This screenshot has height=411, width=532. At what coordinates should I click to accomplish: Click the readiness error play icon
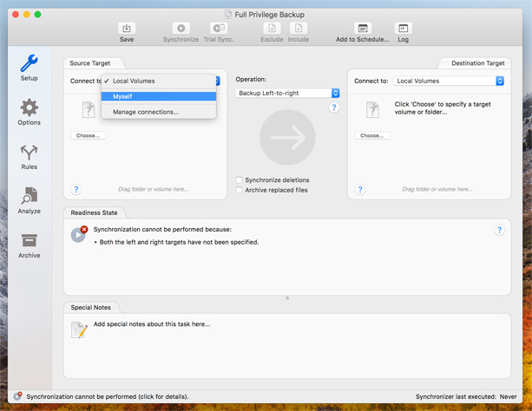pyautogui.click(x=79, y=234)
